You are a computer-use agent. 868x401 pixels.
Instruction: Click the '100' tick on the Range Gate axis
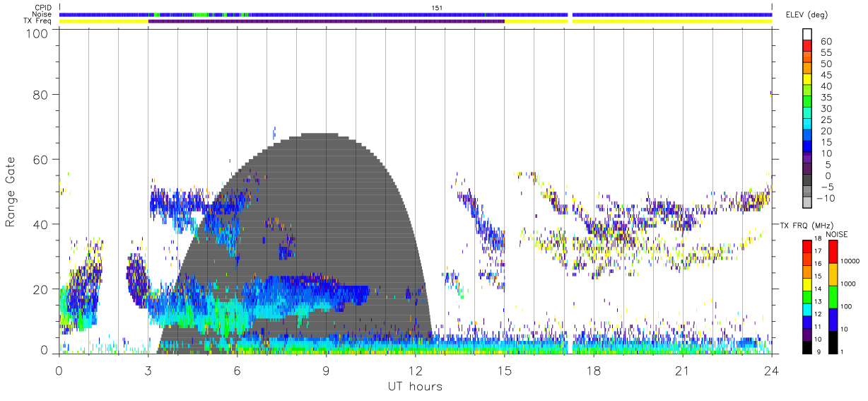pyautogui.click(x=37, y=33)
